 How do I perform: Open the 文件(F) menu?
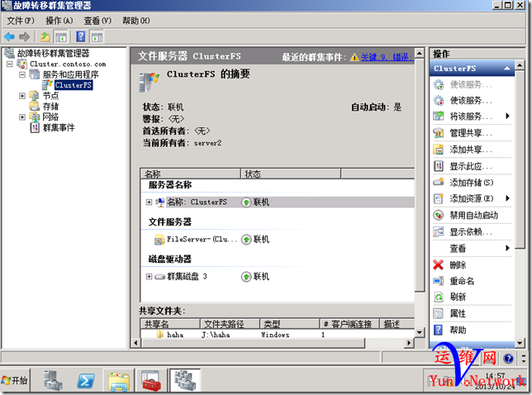21,21
